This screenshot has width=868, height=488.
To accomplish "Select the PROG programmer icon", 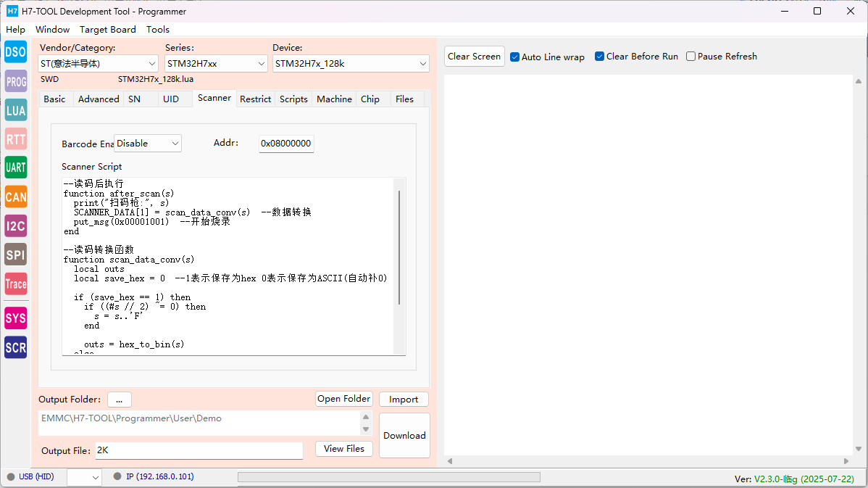I will (15, 81).
